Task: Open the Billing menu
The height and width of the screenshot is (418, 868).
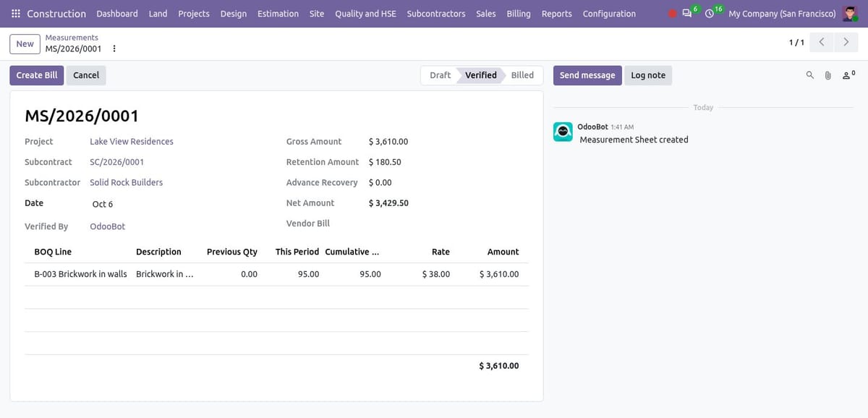Action: point(519,14)
